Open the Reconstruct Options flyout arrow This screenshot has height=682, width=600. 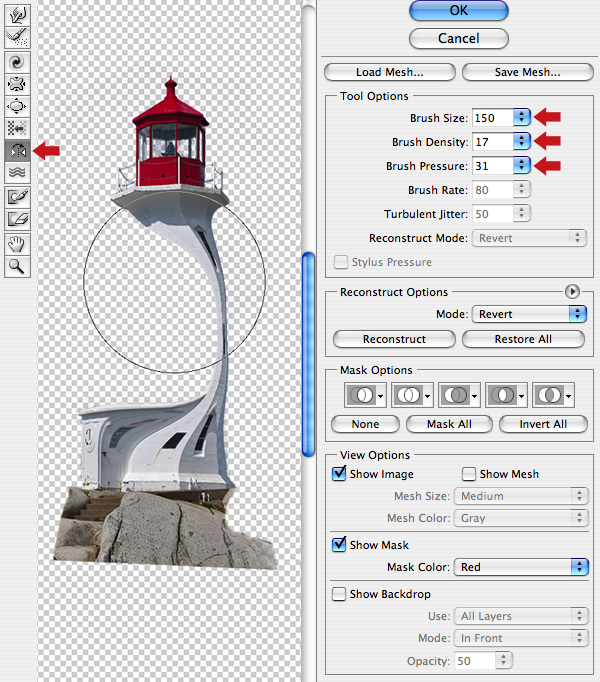click(572, 291)
